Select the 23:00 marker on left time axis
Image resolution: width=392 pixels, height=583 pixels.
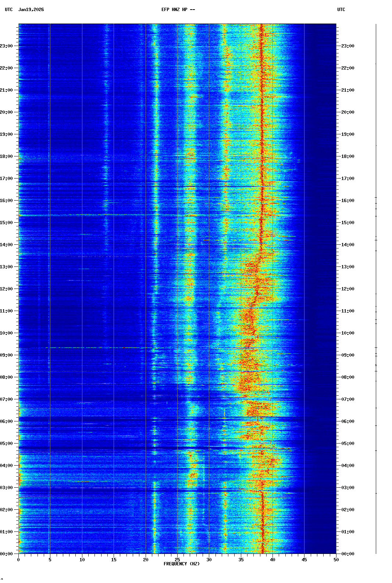7,46
